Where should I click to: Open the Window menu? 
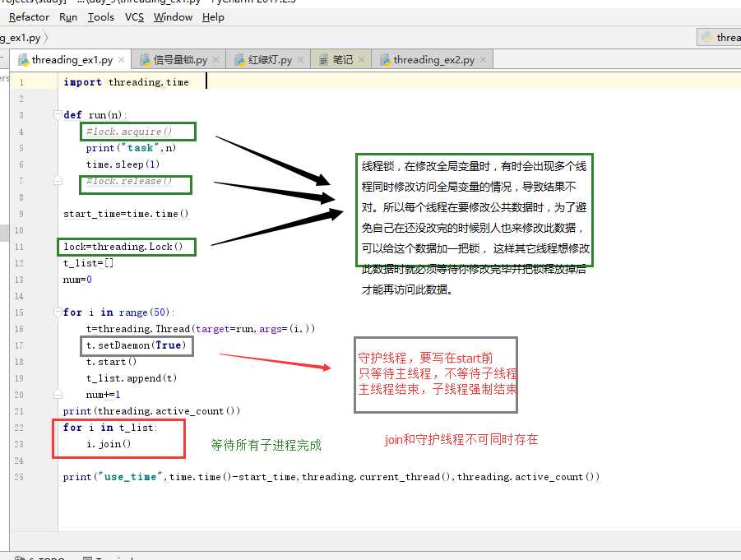(173, 17)
